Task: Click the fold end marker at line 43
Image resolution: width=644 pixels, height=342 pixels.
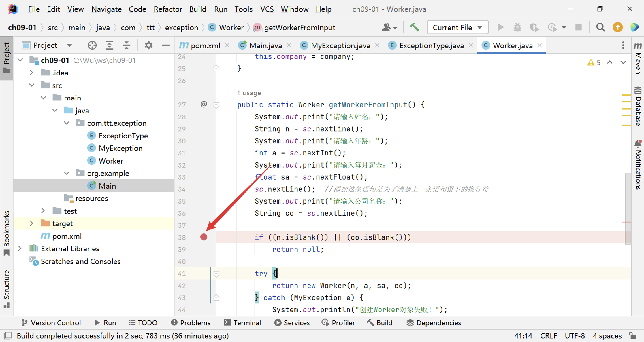Action: pyautogui.click(x=216, y=298)
